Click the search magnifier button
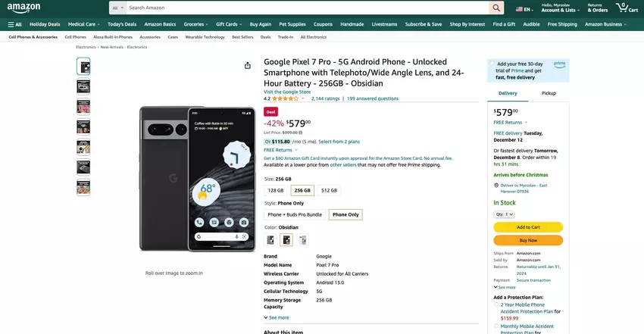Viewport: 644px width, 334px height. pyautogui.click(x=496, y=8)
